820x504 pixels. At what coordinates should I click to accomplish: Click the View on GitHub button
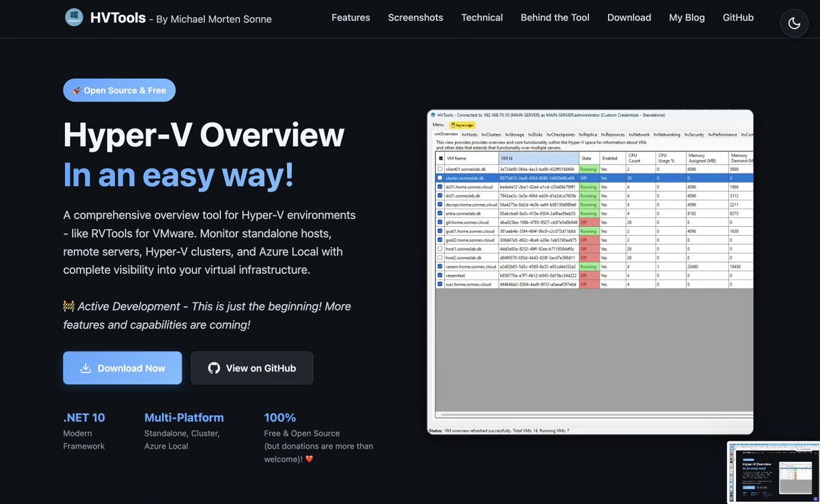tap(252, 368)
